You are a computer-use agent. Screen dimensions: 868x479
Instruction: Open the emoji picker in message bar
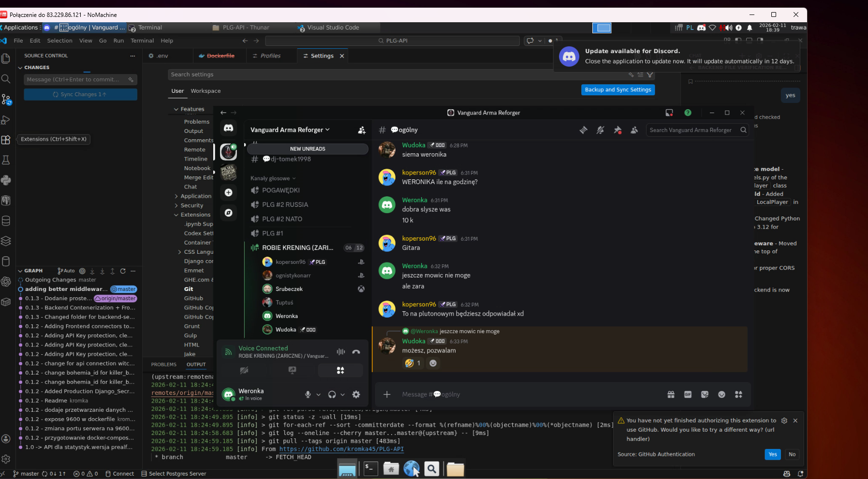click(721, 394)
